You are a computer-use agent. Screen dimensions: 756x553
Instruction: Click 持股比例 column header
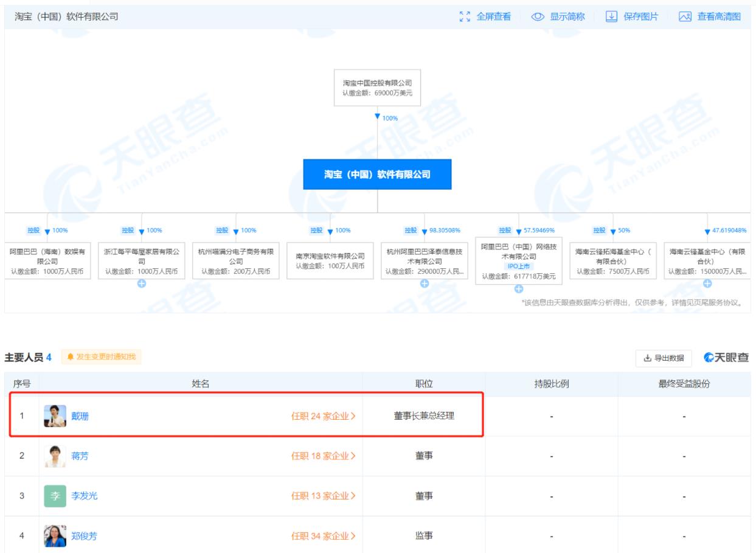[551, 383]
